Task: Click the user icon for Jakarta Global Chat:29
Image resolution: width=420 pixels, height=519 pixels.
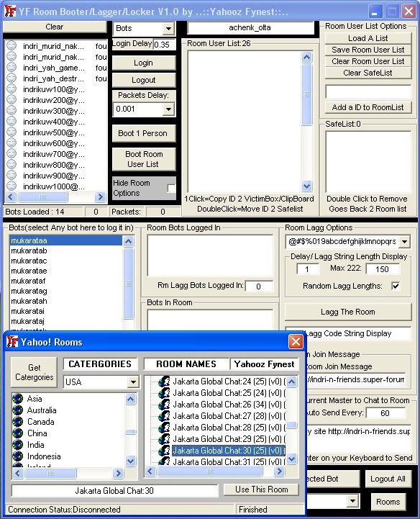Action: click(164, 438)
